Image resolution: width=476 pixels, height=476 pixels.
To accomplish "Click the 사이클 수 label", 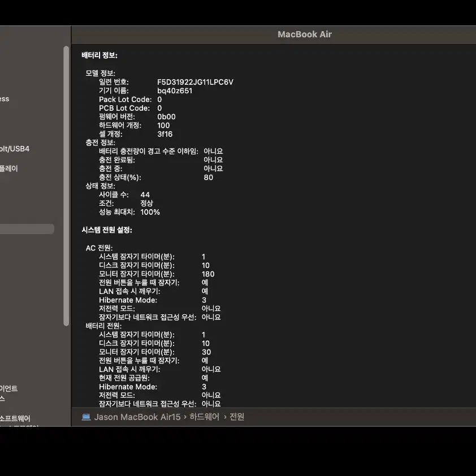I will point(114,194).
